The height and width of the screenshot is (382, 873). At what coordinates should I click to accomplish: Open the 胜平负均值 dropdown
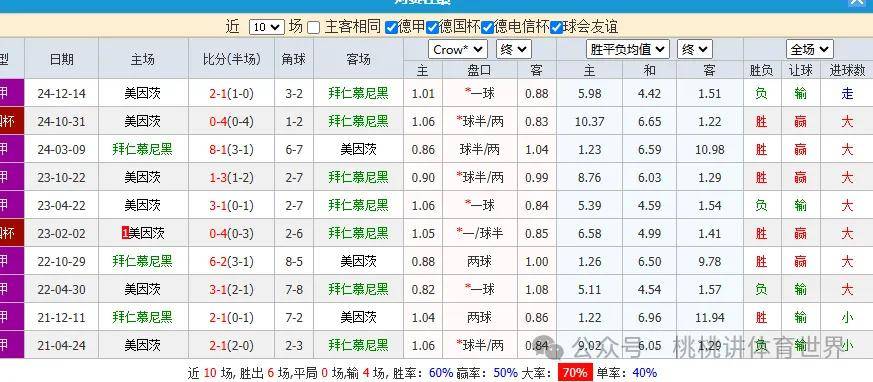[x=628, y=50]
